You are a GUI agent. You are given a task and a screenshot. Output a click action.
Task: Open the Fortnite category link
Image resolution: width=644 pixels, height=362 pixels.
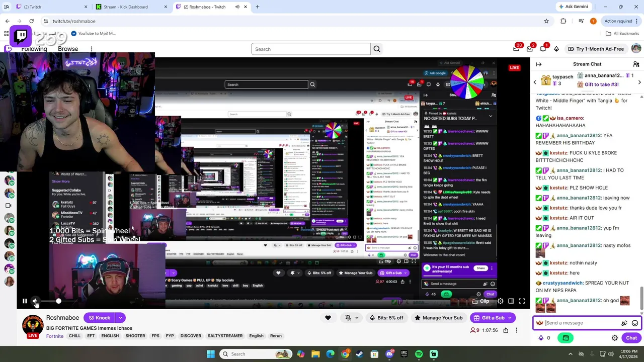point(55,336)
